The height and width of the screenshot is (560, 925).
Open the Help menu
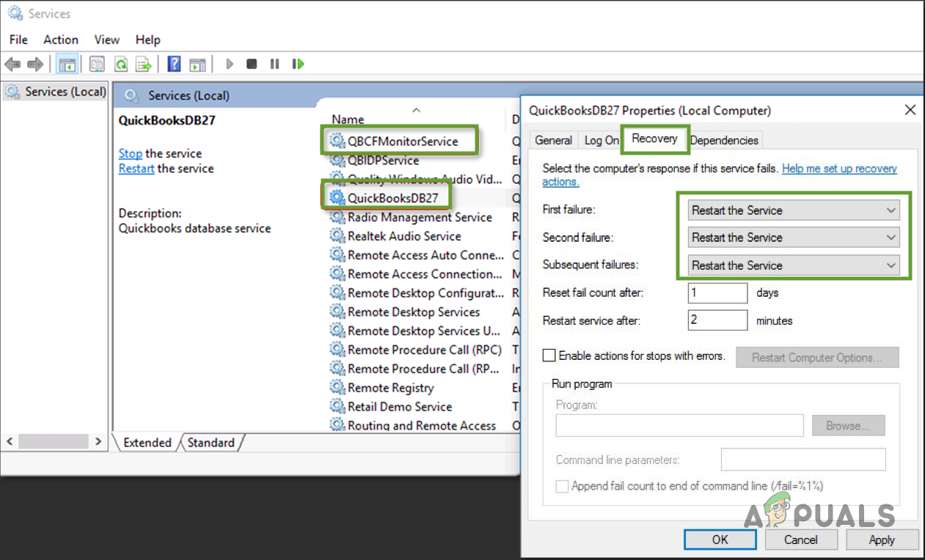tap(148, 40)
